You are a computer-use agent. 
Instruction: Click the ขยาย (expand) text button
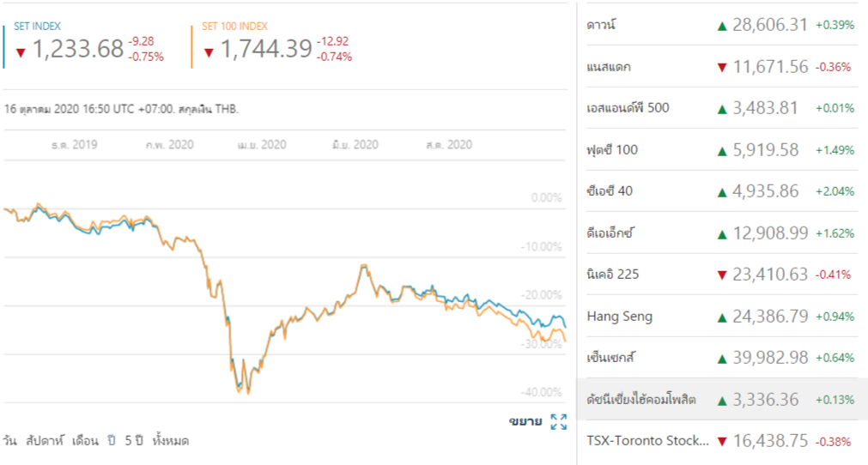[x=525, y=421]
